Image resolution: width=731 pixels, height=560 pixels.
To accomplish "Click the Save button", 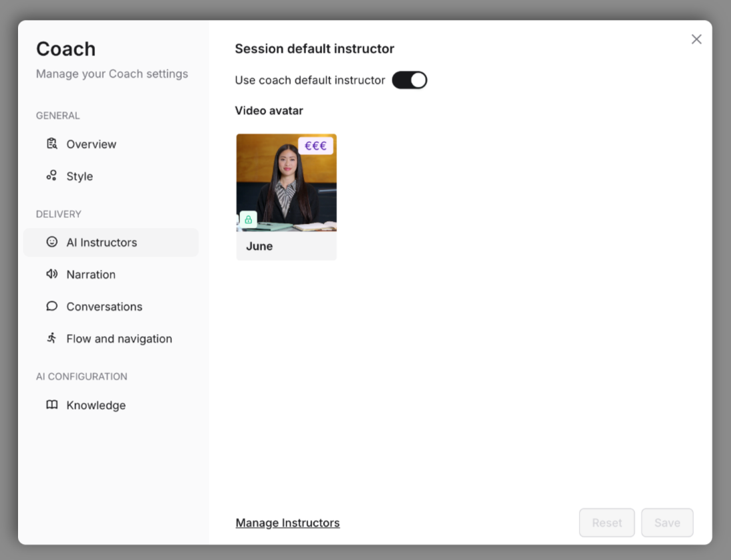I will point(667,523).
